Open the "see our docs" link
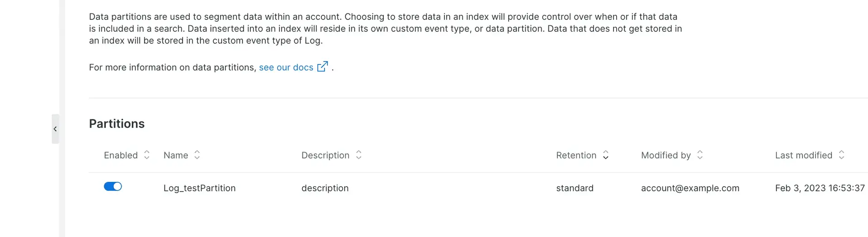 286,67
